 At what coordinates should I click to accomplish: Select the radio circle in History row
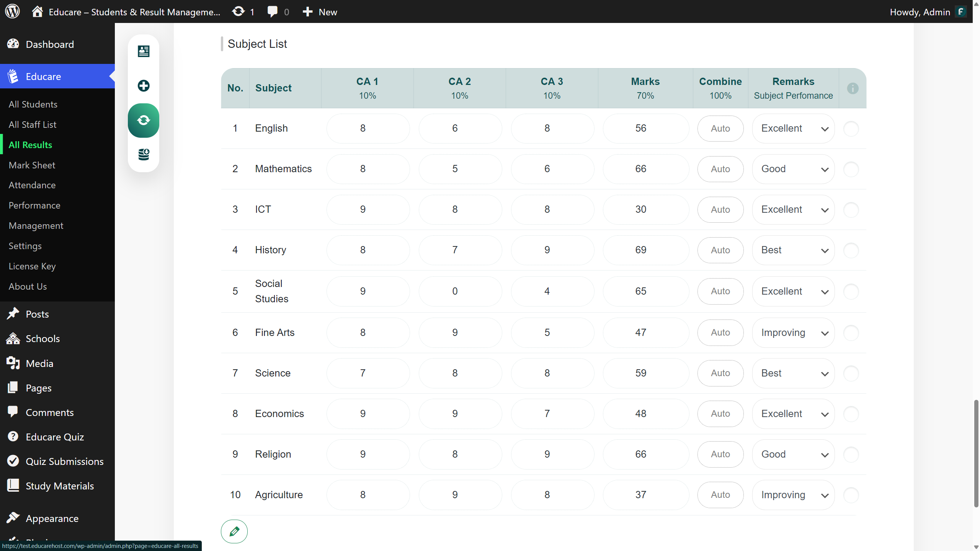pos(851,250)
